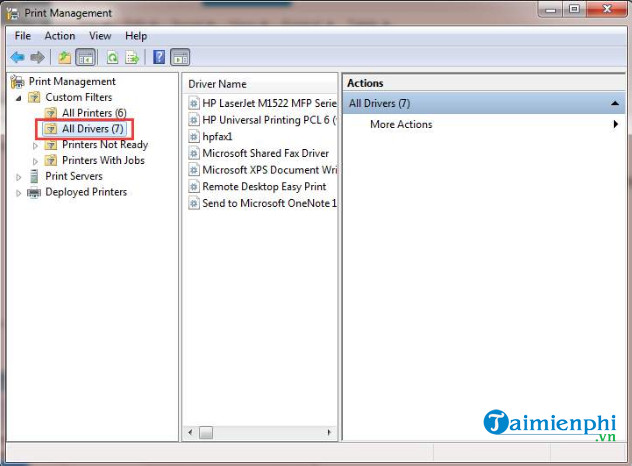Open the Help menu
The width and height of the screenshot is (632, 466).
tap(136, 36)
